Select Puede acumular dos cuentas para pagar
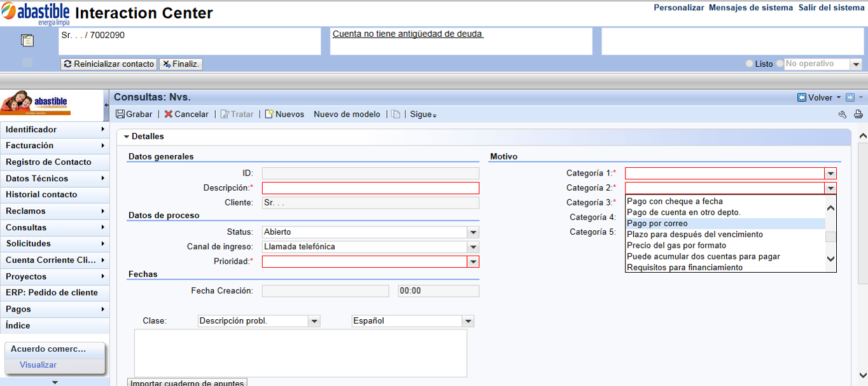Viewport: 868px width, 386px height. tap(725, 257)
